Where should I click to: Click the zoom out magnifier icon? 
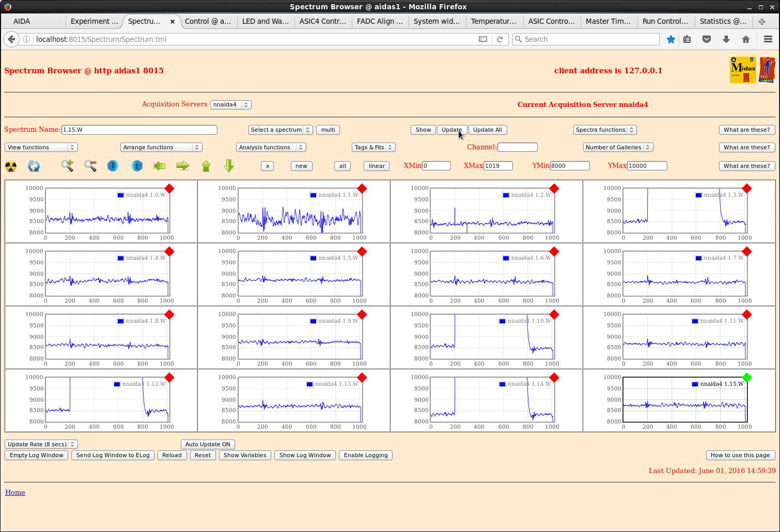(90, 166)
